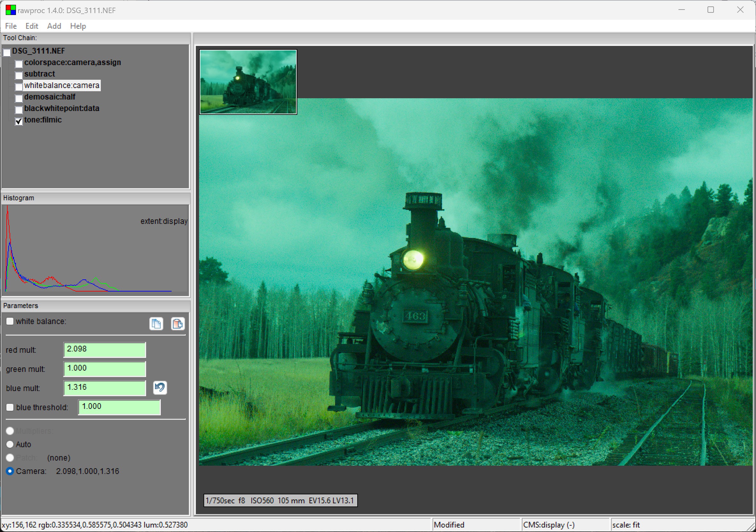Viewport: 756px width, 532px height.
Task: Click the reset multipliers undo arrow icon
Action: [160, 387]
